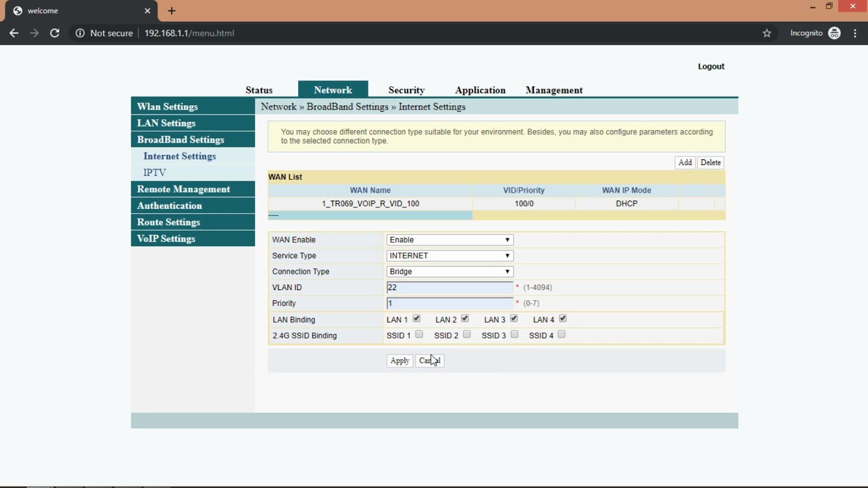Uncheck the LAN 3 binding checkbox
The image size is (868, 488).
tap(514, 319)
